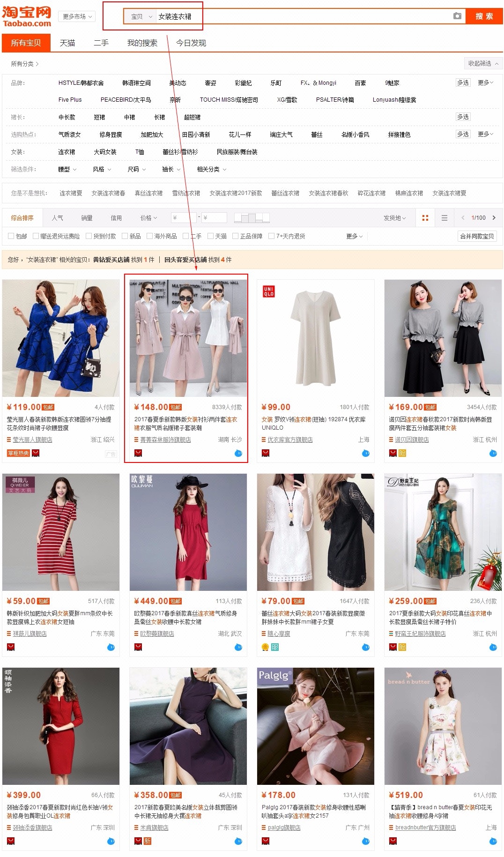Enable the 包邮 free shipping checkbox
Screen dimensions: 504x857
coord(11,236)
